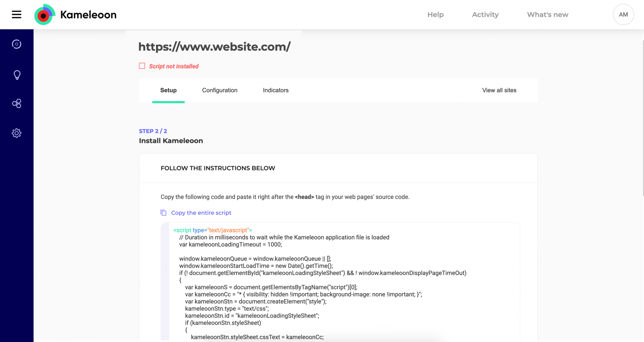Click the var kameleoonCc code line
The image size is (644, 342).
[304, 294]
